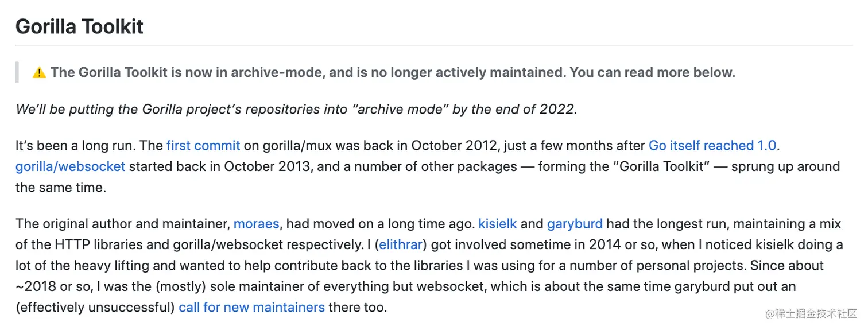This screenshot has height=330, width=868.
Task: Click the italic "end of 2022" sentence
Action: [x=296, y=109]
